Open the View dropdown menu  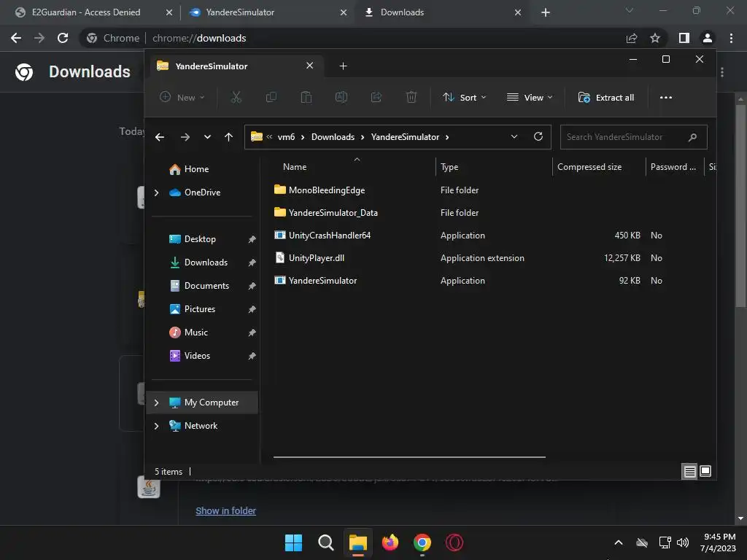530,97
